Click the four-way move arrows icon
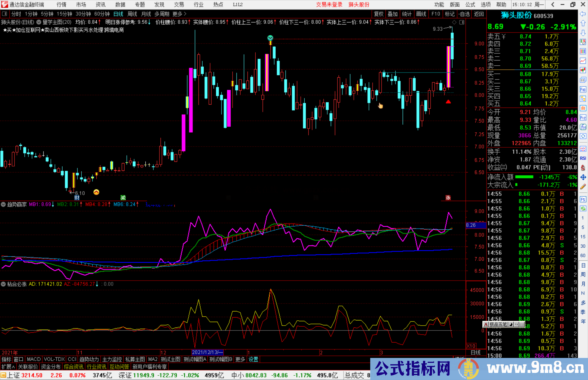This screenshot has height=380, width=588. [583, 177]
